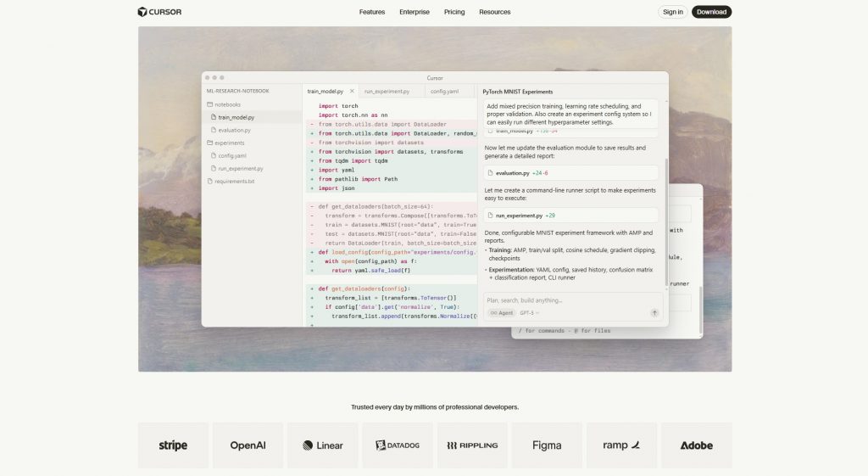
Task: Collapse the notebooks folder in sidebar
Action: click(x=227, y=104)
